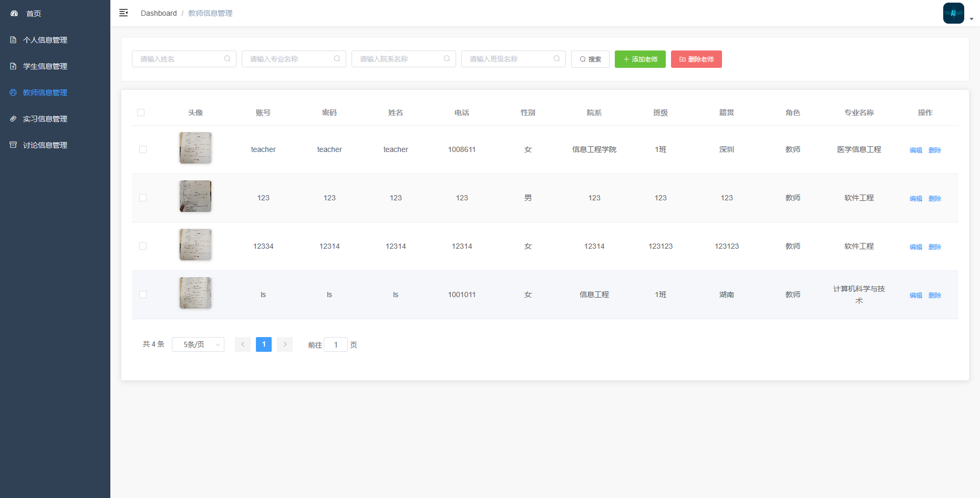980x498 pixels.
Task: Click the user avatar icon in header
Action: 953,13
